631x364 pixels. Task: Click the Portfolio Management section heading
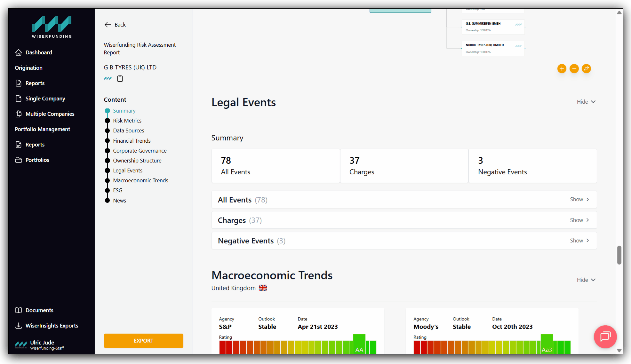[x=42, y=129]
